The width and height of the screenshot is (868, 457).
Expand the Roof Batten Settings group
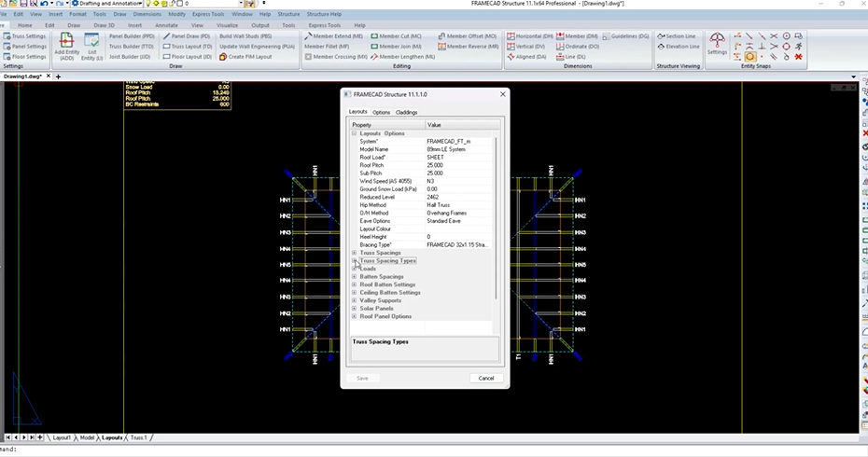coord(355,284)
